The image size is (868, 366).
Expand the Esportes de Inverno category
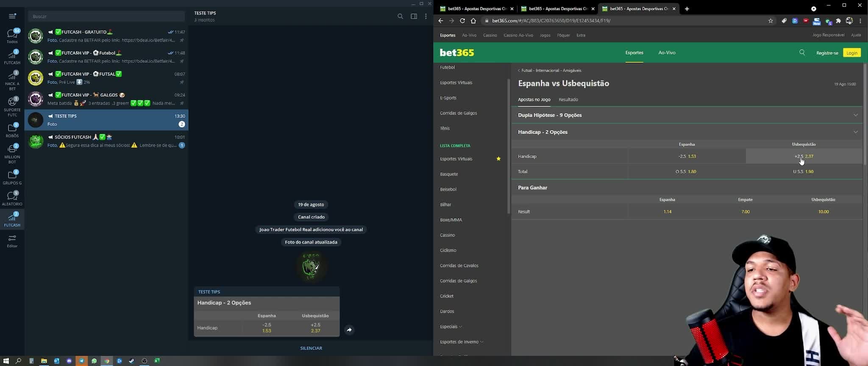pos(462,342)
